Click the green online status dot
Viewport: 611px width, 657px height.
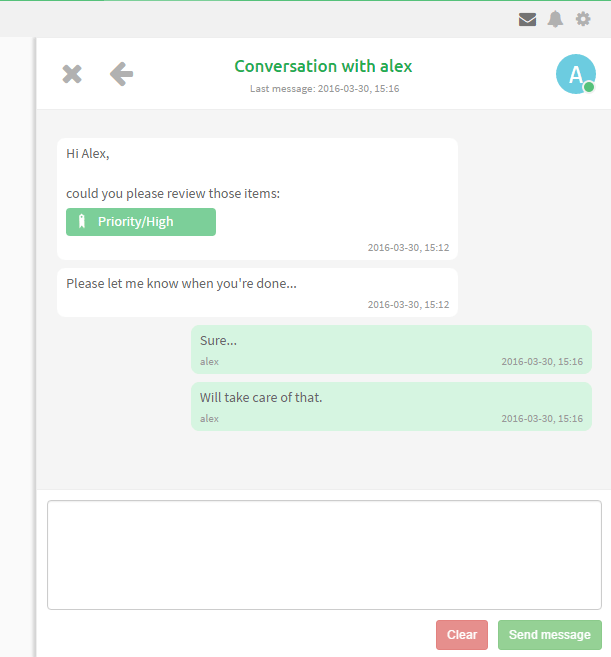[x=589, y=88]
